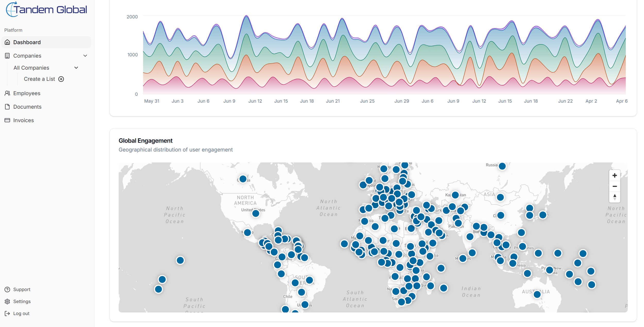Screen dimensions: 644x327
Task: Select the Create a List link
Action: pos(39,79)
